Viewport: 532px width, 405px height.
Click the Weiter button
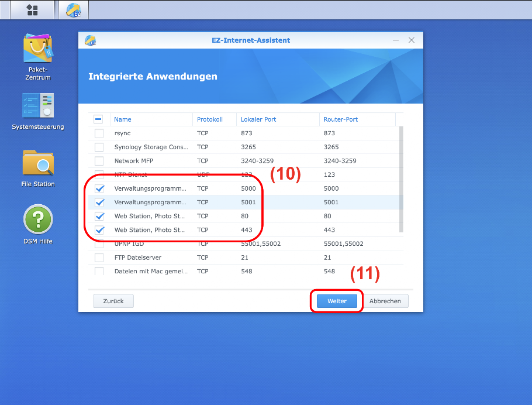pos(337,301)
